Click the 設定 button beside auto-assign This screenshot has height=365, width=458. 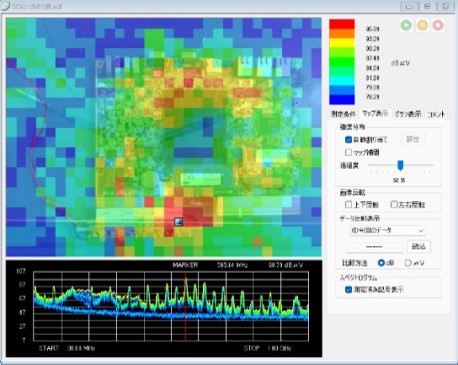pyautogui.click(x=413, y=139)
